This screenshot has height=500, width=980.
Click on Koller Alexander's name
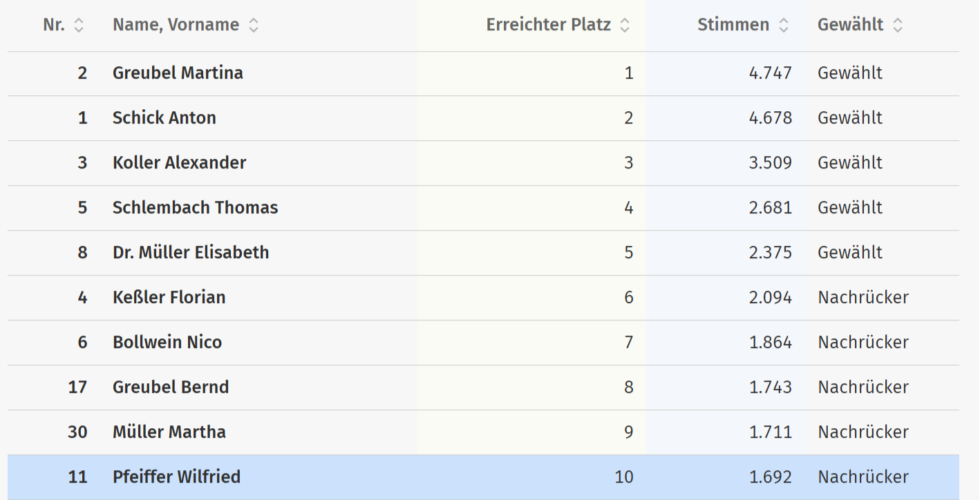coord(179,163)
